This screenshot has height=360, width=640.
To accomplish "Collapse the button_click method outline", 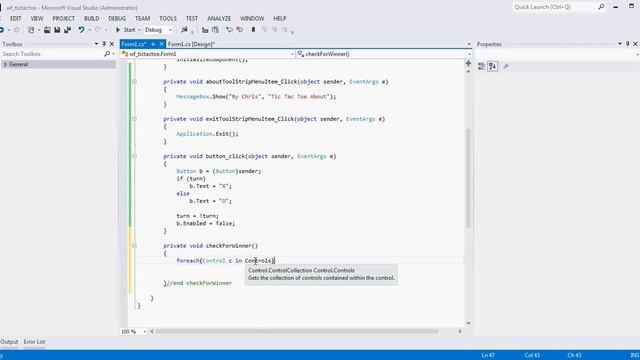I will coord(134,156).
